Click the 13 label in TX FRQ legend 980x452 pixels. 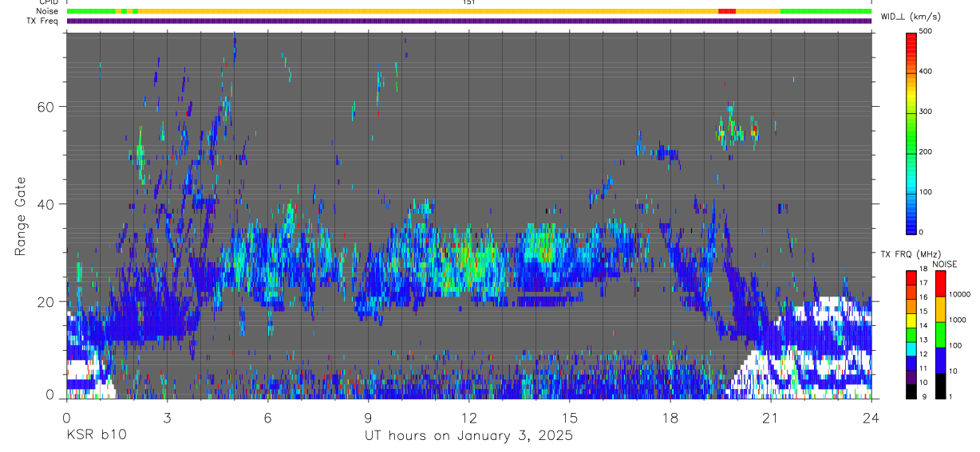tap(923, 340)
